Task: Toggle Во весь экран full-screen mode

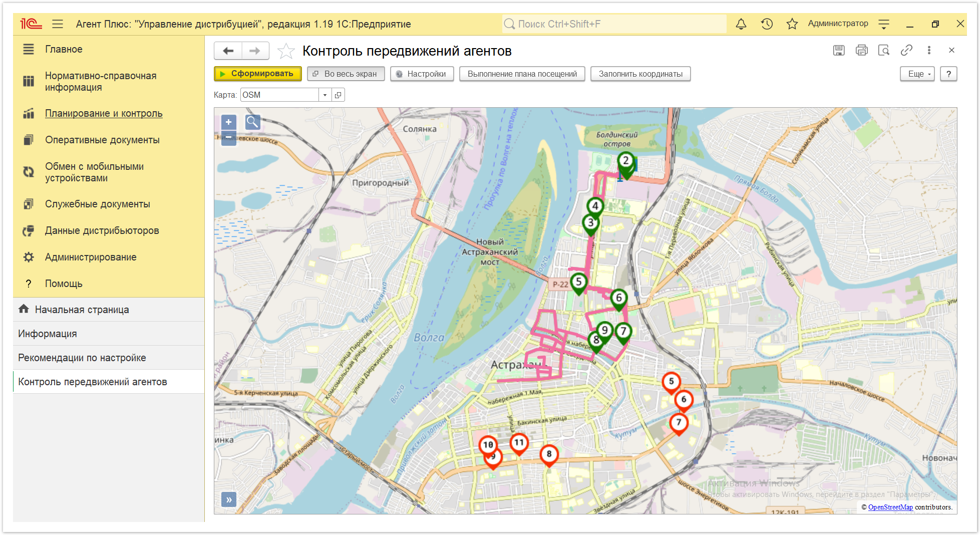Action: click(346, 74)
